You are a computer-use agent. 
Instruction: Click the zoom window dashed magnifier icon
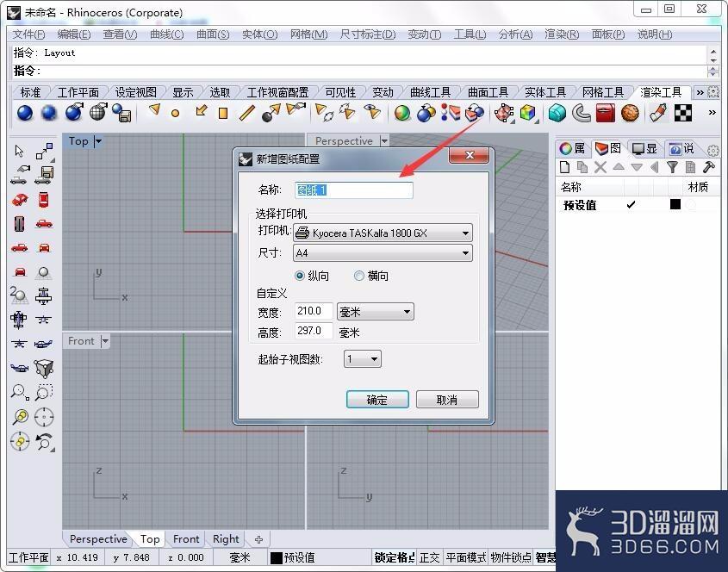tap(44, 392)
